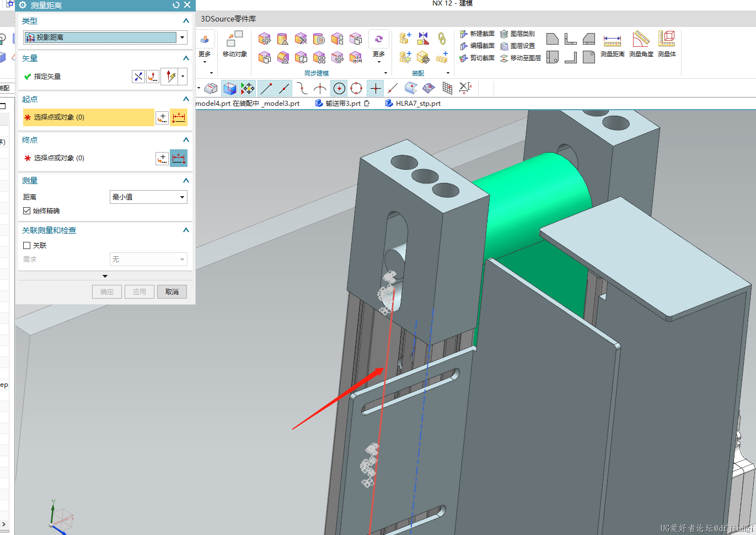Click the 移动对象 move object tool
The height and width of the screenshot is (535, 756).
pyautogui.click(x=234, y=44)
